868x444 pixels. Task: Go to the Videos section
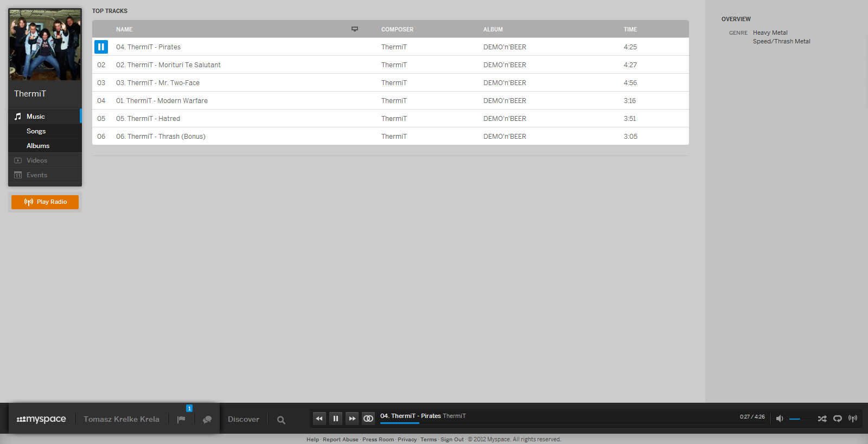(45, 160)
